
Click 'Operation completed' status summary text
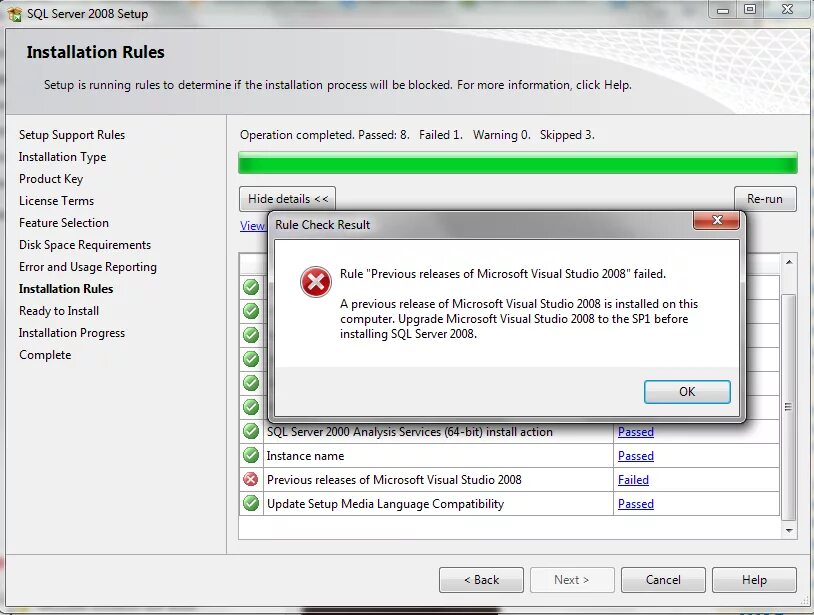click(417, 135)
